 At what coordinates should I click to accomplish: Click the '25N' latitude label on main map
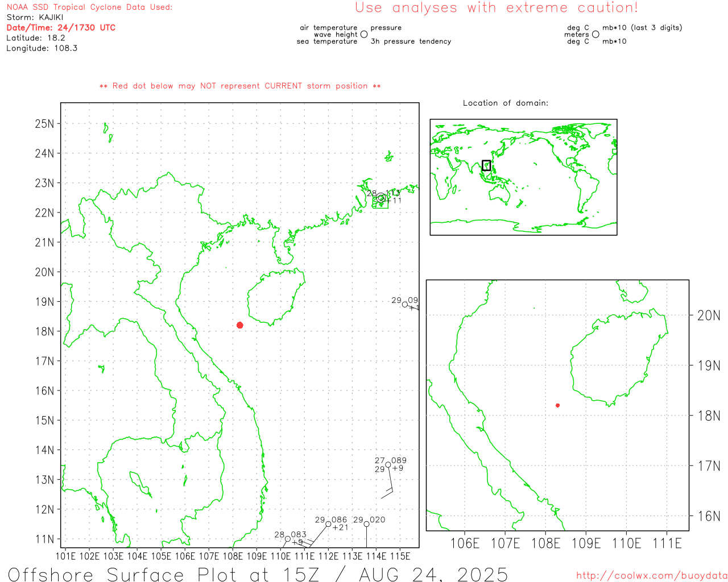click(44, 124)
